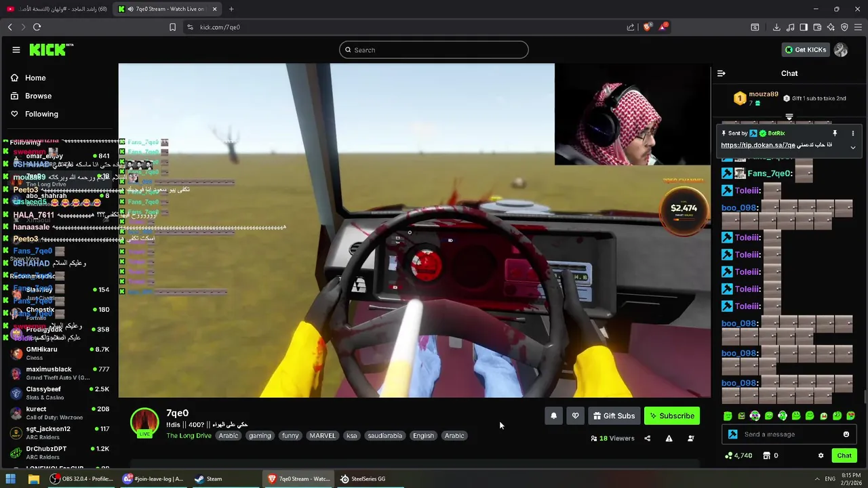
Task: Click the 7qe0 streamer avatar
Action: (144, 423)
